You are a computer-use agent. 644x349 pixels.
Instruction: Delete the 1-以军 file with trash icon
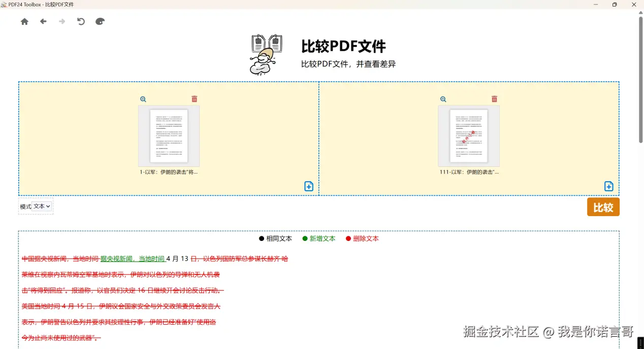pyautogui.click(x=195, y=99)
